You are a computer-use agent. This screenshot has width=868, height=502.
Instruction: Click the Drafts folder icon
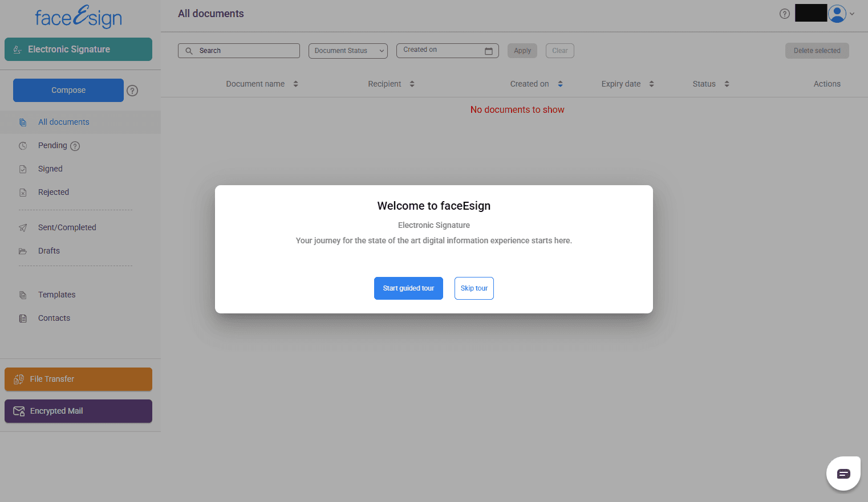(x=23, y=251)
